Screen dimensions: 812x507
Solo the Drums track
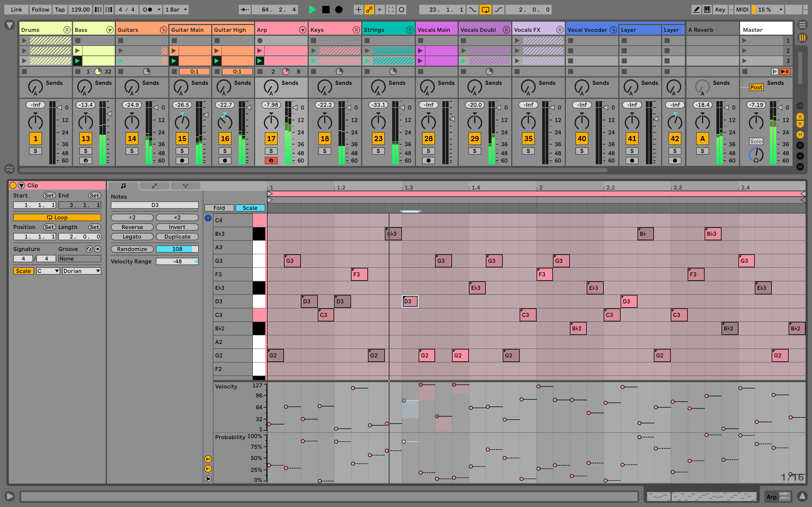tap(35, 151)
